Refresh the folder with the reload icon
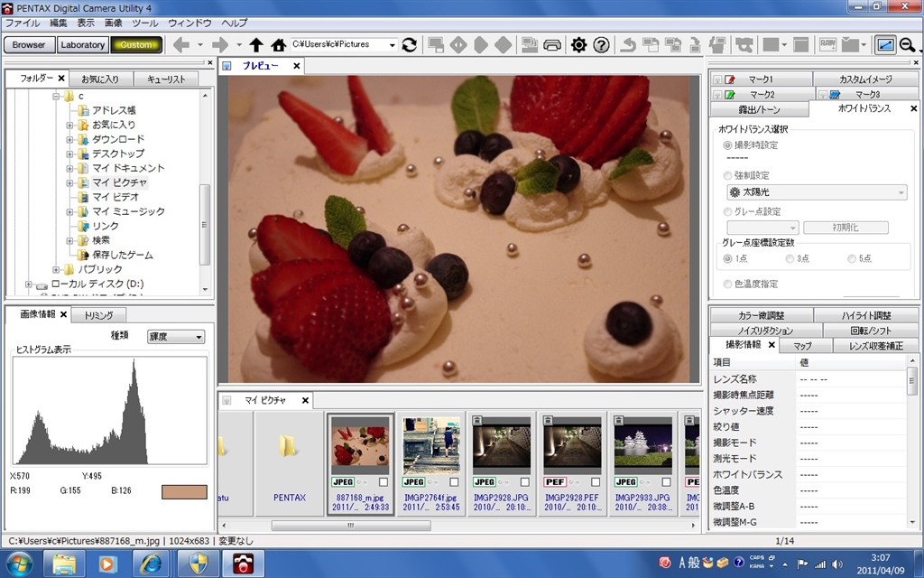Image resolution: width=924 pixels, height=578 pixels. [x=410, y=45]
